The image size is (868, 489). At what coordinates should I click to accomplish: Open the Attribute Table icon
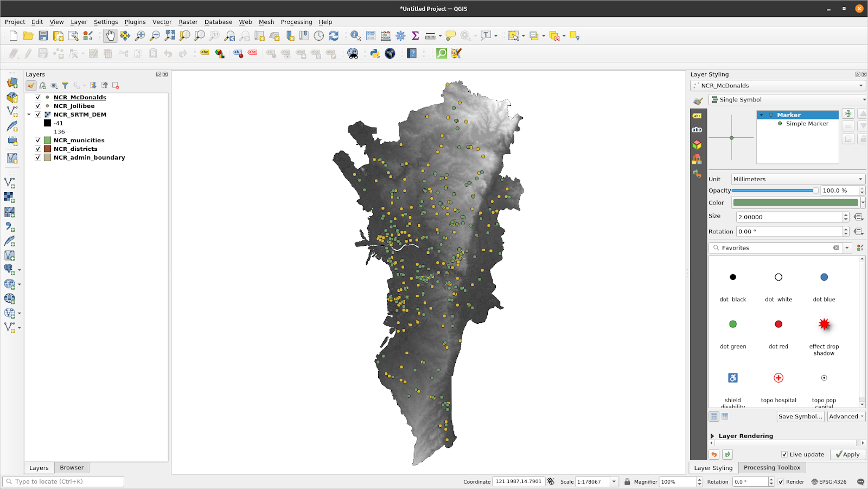click(x=371, y=35)
